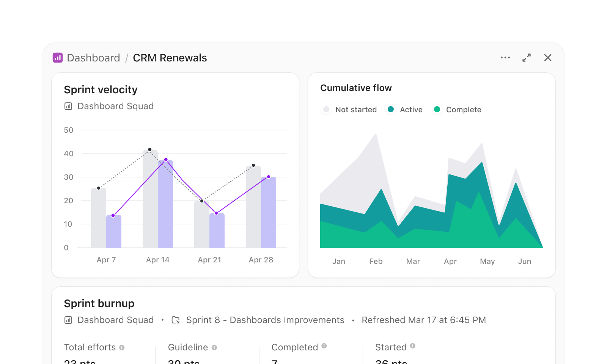
Task: Click the purple Apr 14 data point
Action: pos(165,160)
